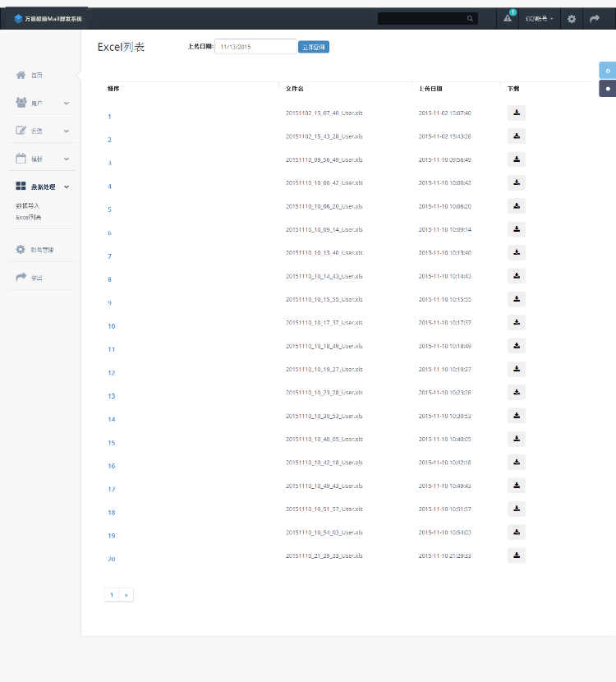Click the upload date input field
616x682 pixels.
pyautogui.click(x=255, y=47)
